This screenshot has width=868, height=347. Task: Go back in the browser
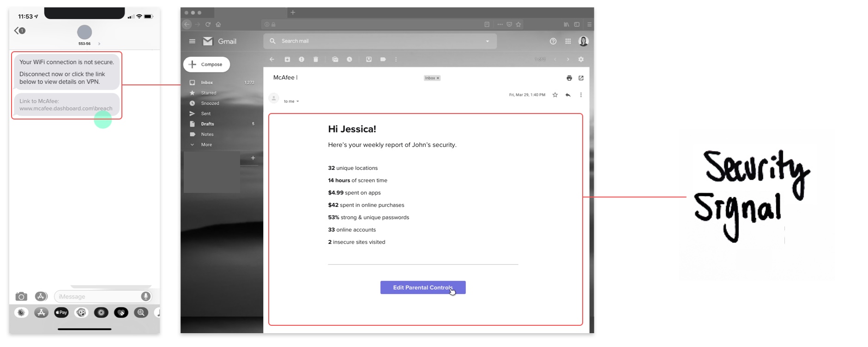point(187,24)
